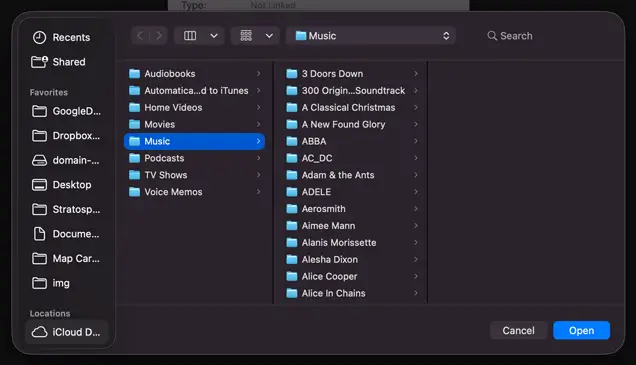
Task: Select the 300 Origin...Soundtrack folder
Action: (x=352, y=90)
